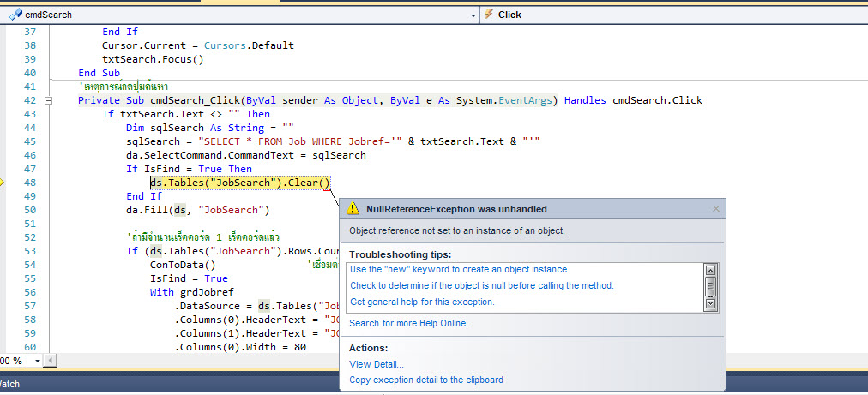
Task: Click the ConToData() call on line 54
Action: 183,265
